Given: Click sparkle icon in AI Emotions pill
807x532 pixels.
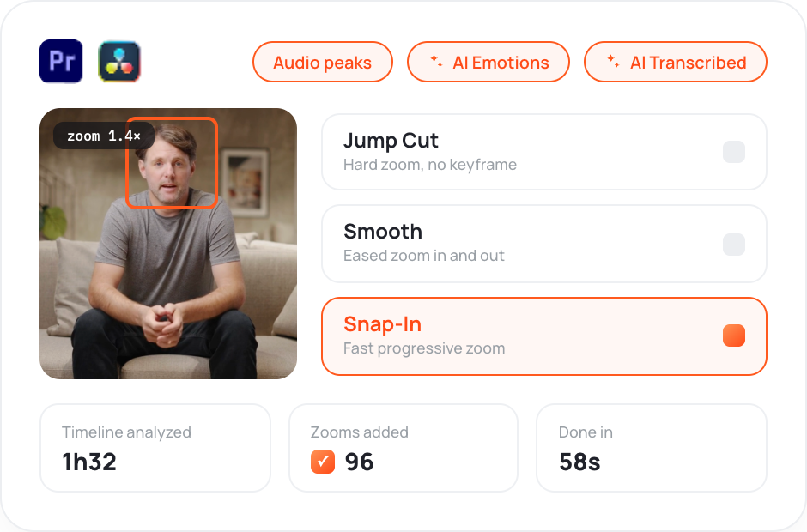Looking at the screenshot, I should 436,61.
